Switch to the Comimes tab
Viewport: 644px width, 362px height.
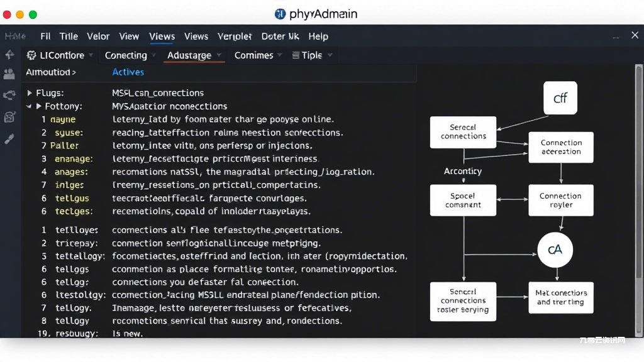[258, 55]
